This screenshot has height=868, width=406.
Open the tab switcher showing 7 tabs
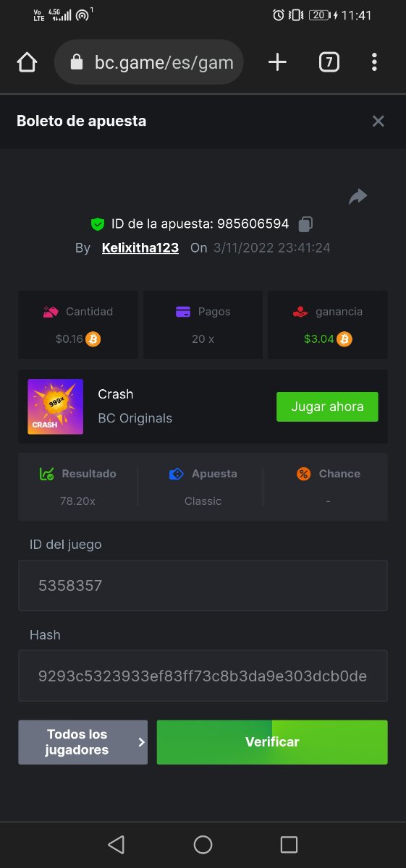[x=329, y=62]
